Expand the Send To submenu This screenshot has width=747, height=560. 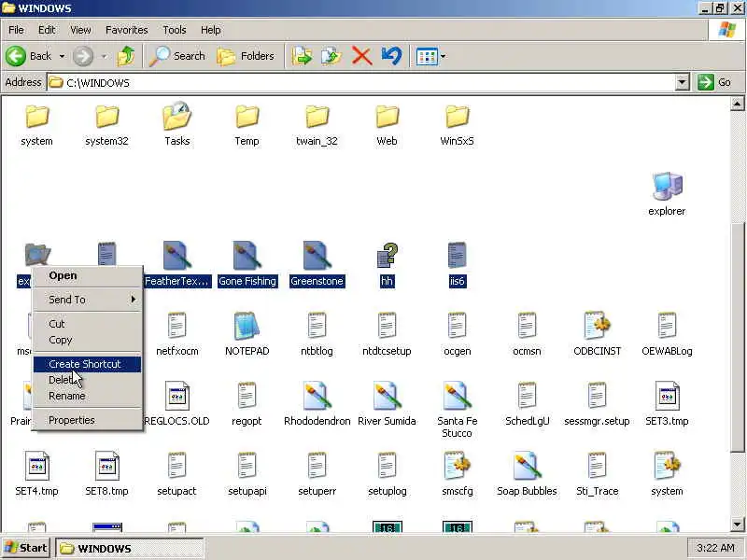point(87,300)
